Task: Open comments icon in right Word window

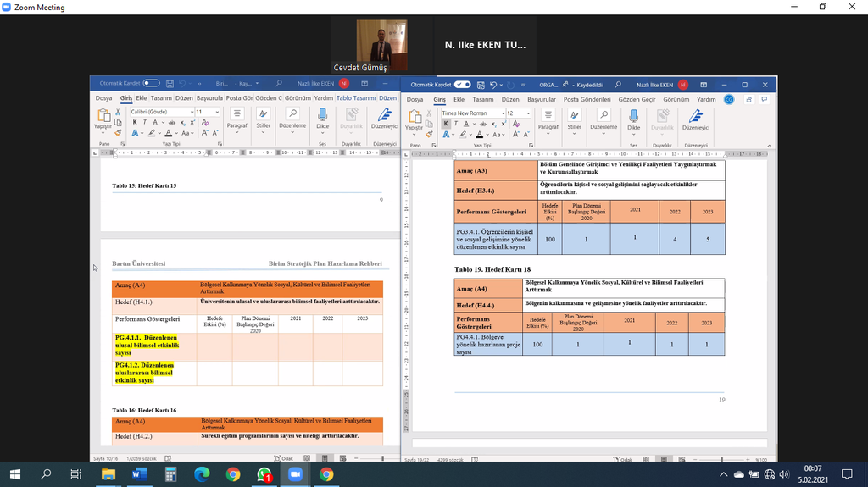Action: 765,100
